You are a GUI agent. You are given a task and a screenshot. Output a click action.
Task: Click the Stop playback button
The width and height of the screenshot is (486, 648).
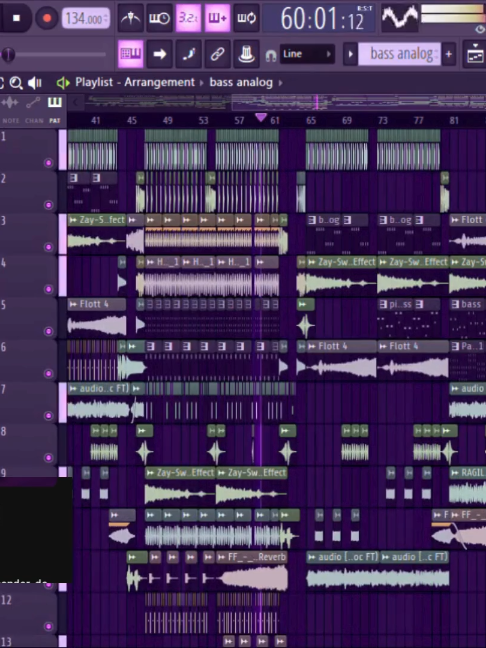tap(16, 18)
